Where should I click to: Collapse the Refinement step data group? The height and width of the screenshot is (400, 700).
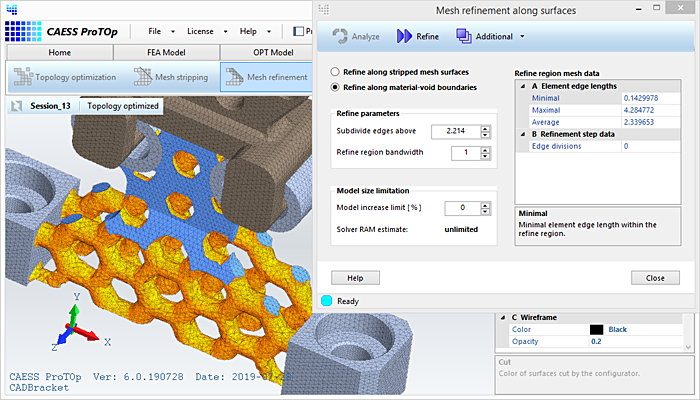pyautogui.click(x=521, y=134)
